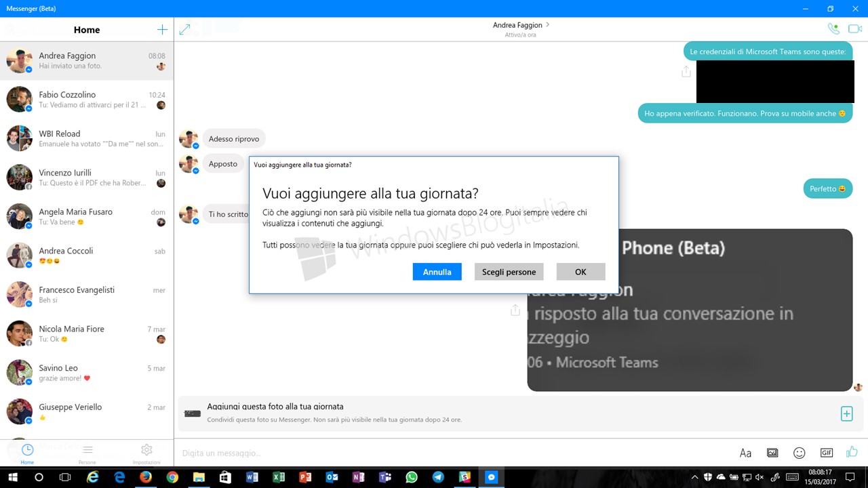The image size is (868, 488).
Task: Open conversation with Nicola Maria Fiore
Action: point(87,333)
